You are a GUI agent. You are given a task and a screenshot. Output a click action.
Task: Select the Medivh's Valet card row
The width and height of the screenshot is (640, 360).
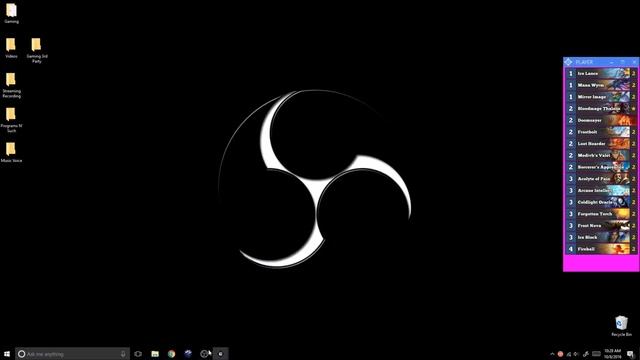(x=601, y=156)
